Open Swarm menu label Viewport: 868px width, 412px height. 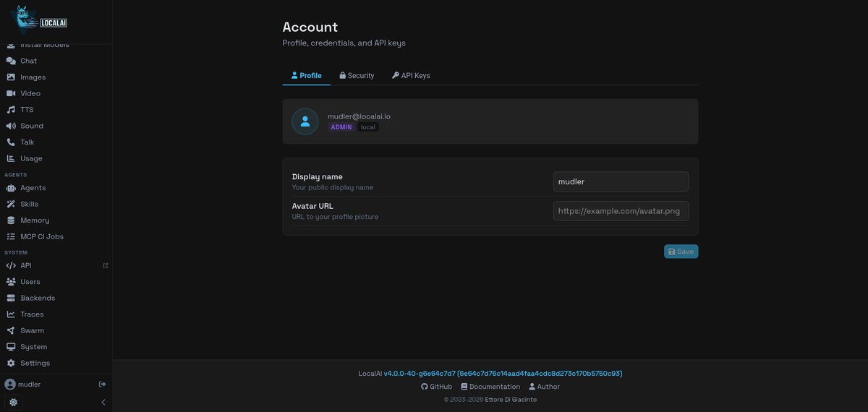pos(32,330)
